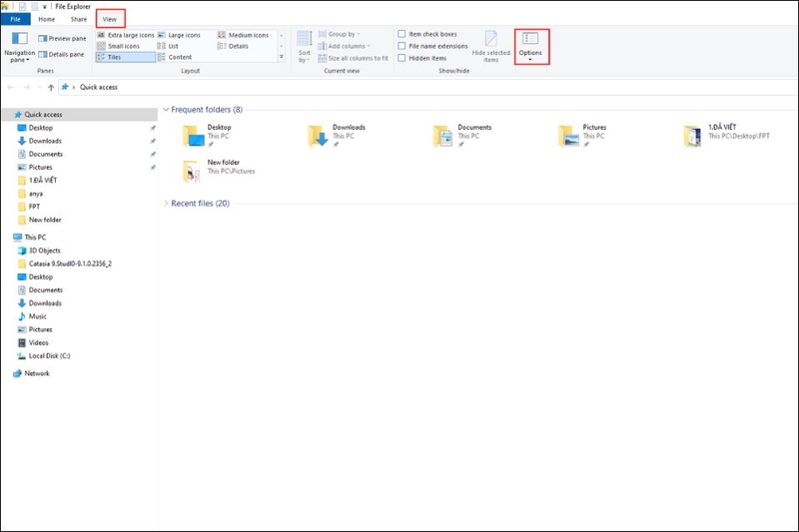This screenshot has height=532, width=799.
Task: Click the Forward navigation arrow
Action: click(x=27, y=87)
